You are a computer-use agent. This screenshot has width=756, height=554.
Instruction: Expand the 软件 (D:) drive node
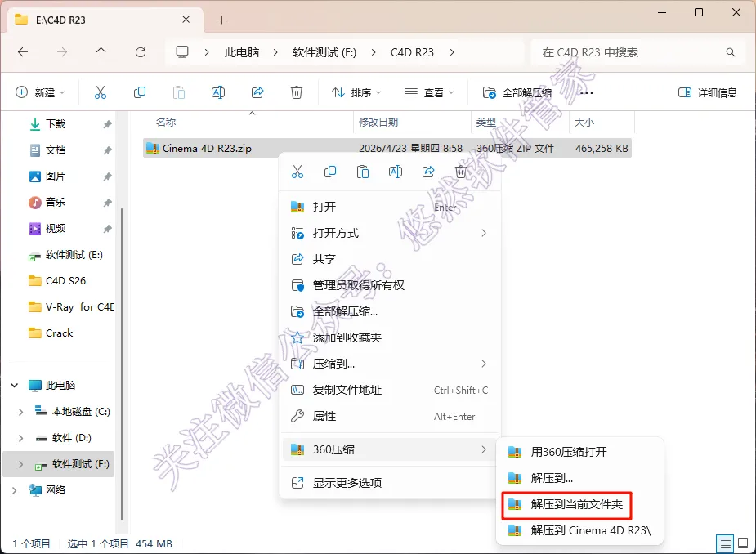pyautogui.click(x=20, y=438)
